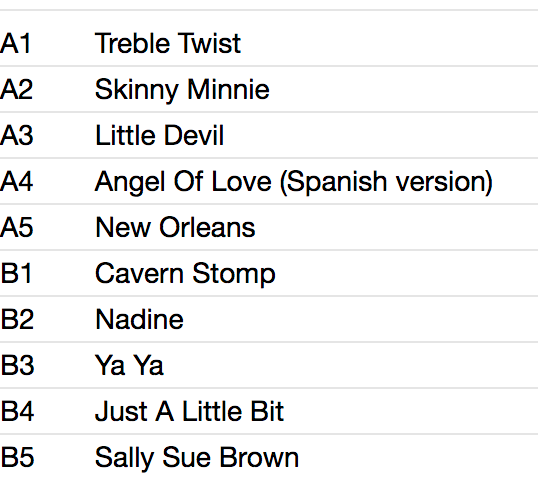The width and height of the screenshot is (538, 496).
Task: Select the Treble Twist track title
Action: [x=168, y=43]
